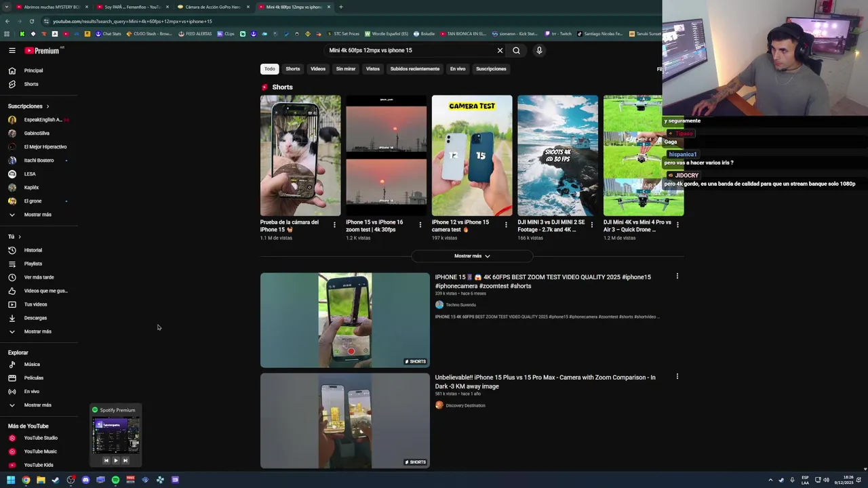Viewport: 868px width, 488px height.
Task: Open more options for 4K 60FPS zoom test video
Action: (677, 277)
